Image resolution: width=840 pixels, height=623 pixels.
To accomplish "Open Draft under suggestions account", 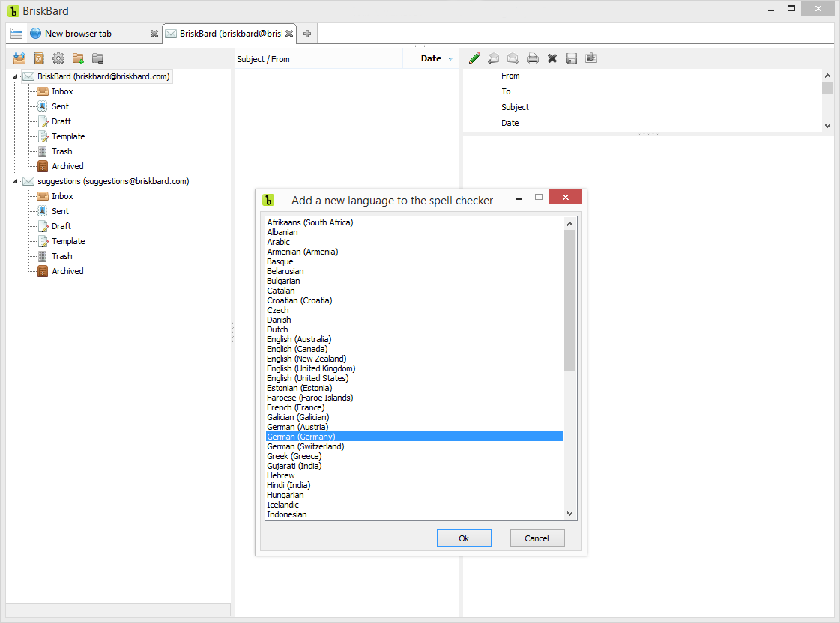I will point(61,226).
